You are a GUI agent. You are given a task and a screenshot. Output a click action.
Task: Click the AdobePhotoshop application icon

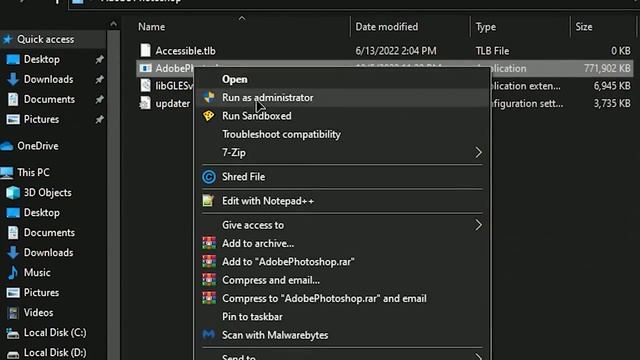pyautogui.click(x=145, y=68)
